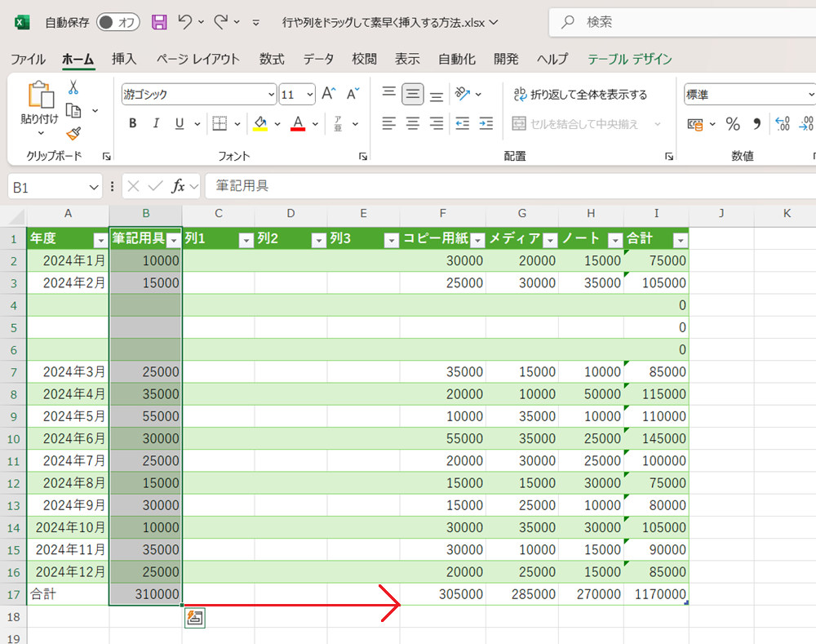Align cell text to the left
Screen dimensions: 816x644
pos(388,123)
